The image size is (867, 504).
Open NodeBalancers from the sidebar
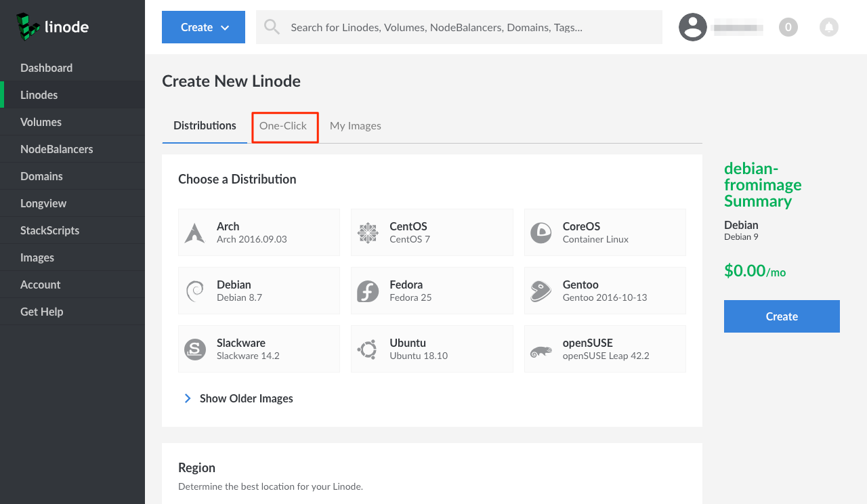click(56, 149)
